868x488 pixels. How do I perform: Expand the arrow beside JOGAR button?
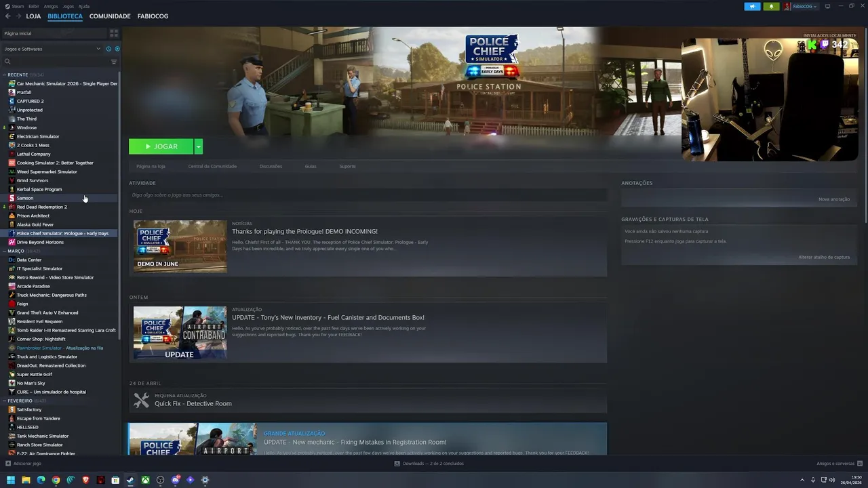pyautogui.click(x=198, y=146)
